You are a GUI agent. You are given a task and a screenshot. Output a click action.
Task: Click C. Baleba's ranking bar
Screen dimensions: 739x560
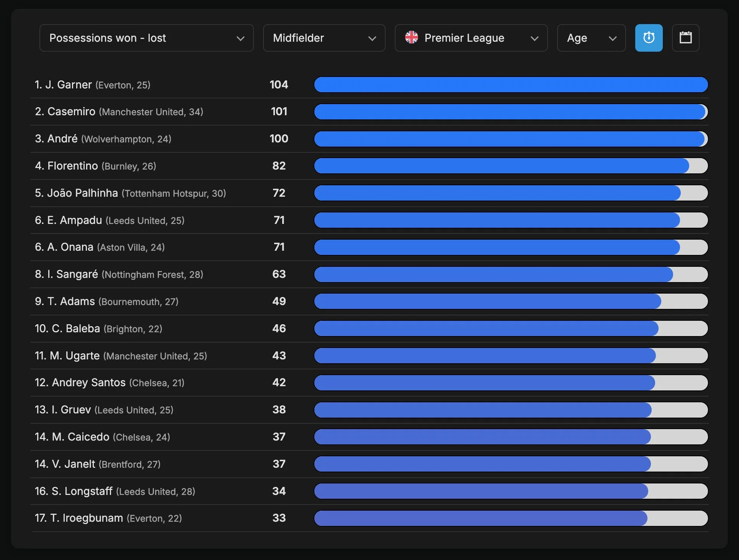pyautogui.click(x=511, y=328)
